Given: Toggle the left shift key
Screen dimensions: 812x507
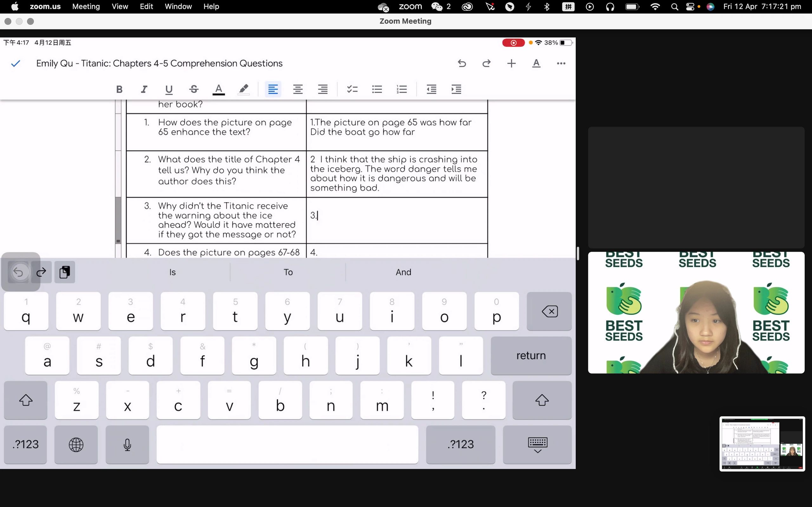Looking at the screenshot, I should [26, 400].
